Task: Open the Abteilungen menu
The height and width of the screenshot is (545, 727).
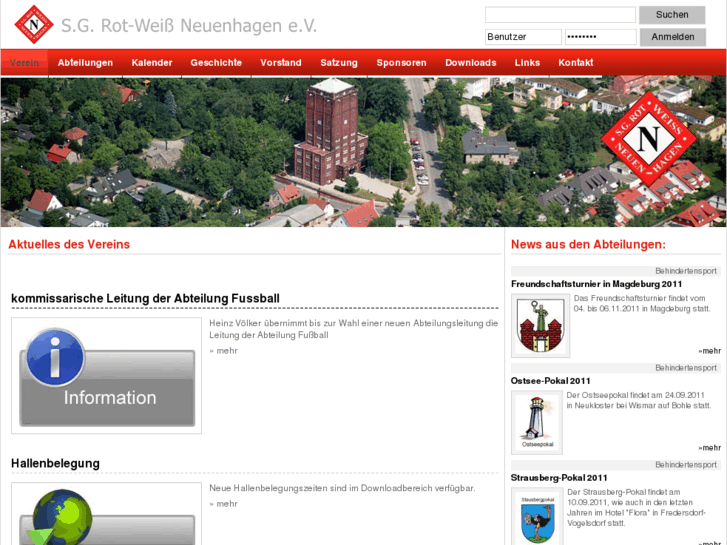Action: coord(85,62)
